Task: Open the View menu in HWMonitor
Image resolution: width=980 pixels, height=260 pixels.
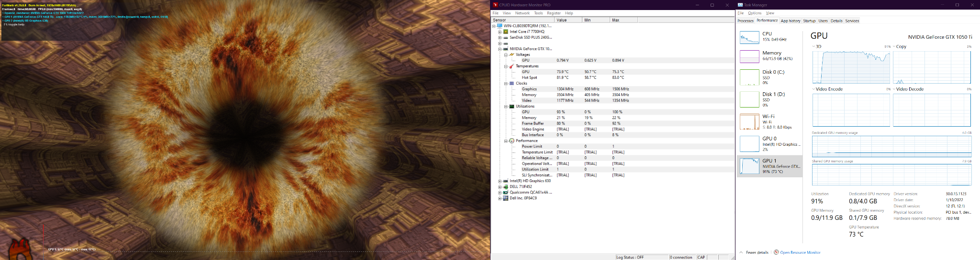Action: pyautogui.click(x=507, y=13)
